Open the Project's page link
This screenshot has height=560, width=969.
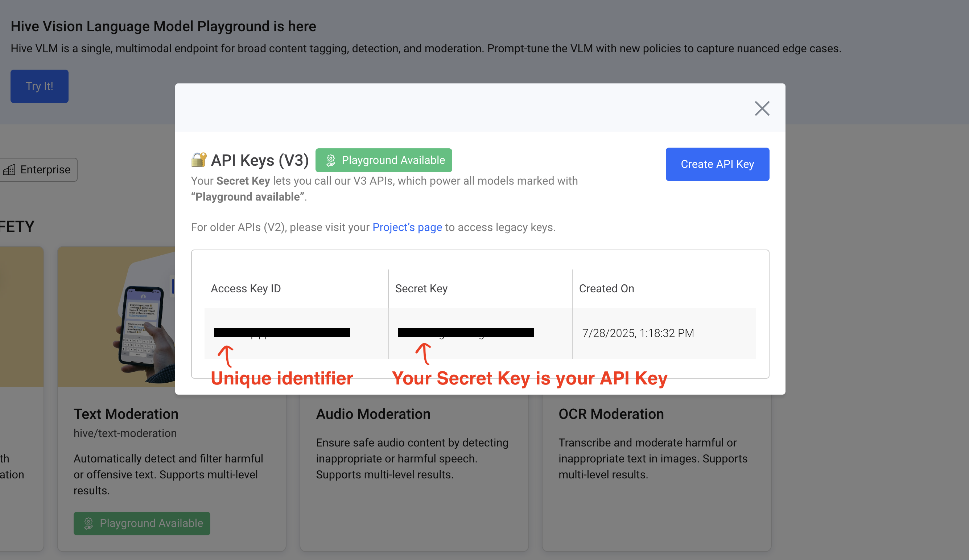[x=407, y=227]
